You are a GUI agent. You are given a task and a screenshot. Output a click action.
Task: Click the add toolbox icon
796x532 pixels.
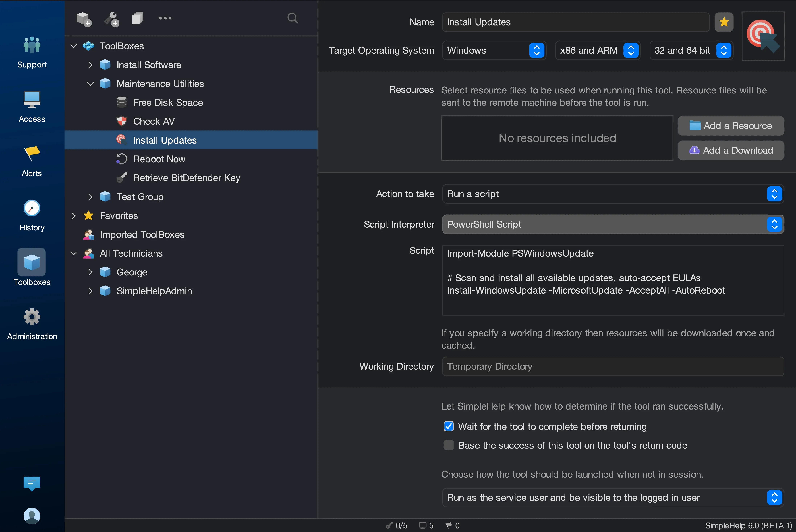click(84, 19)
